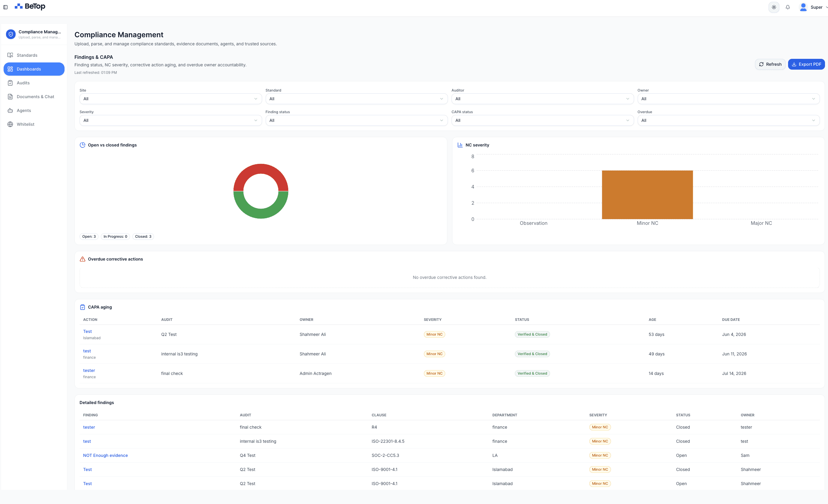This screenshot has width=828, height=504.
Task: Click the Minor NC badge in NOT Enough evidence row
Action: [600, 455]
